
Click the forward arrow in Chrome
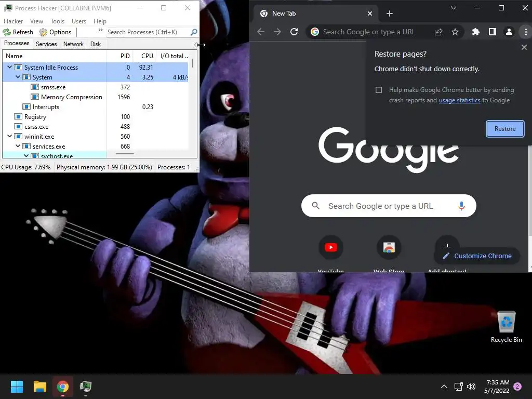click(277, 32)
